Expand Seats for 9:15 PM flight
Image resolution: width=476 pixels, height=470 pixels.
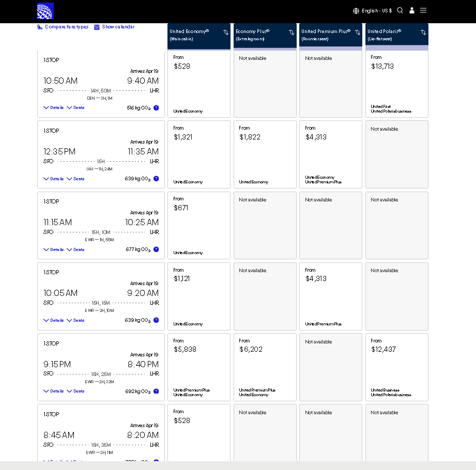[x=75, y=391]
